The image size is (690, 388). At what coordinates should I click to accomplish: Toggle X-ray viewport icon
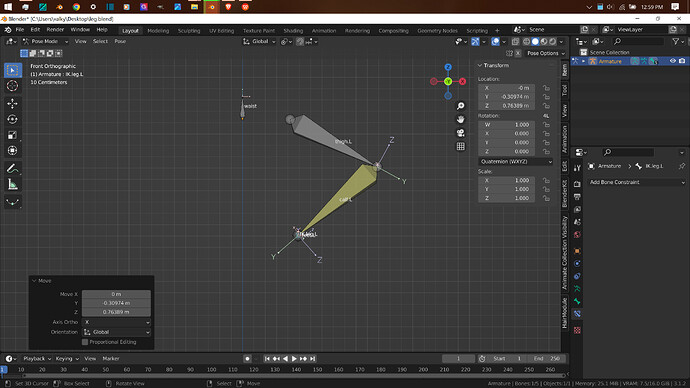tap(515, 41)
